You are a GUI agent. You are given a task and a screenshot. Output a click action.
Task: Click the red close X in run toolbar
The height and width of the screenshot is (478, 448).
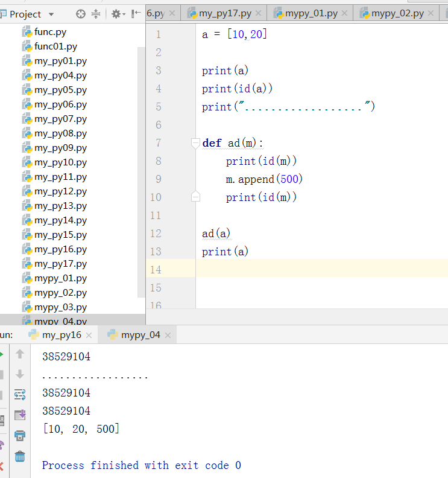point(2,466)
